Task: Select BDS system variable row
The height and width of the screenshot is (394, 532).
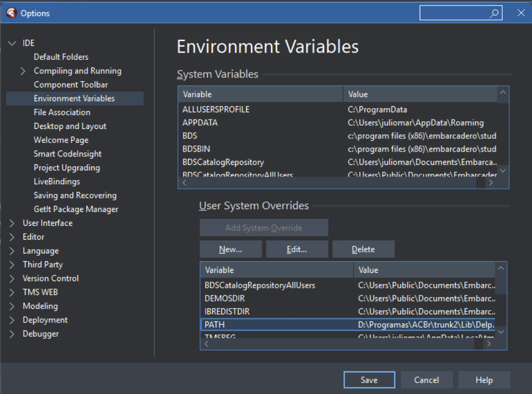Action: [338, 136]
